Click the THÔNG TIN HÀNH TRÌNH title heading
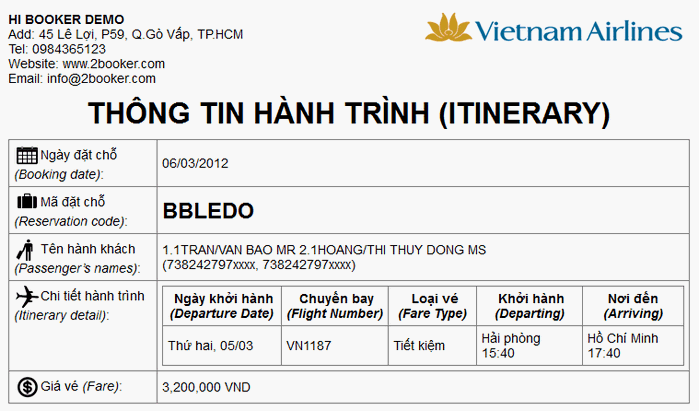This screenshot has height=411, width=699. (349, 113)
